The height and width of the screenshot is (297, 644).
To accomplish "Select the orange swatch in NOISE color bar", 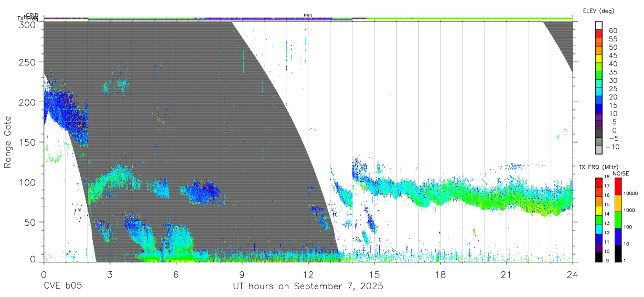I will [x=618, y=203].
